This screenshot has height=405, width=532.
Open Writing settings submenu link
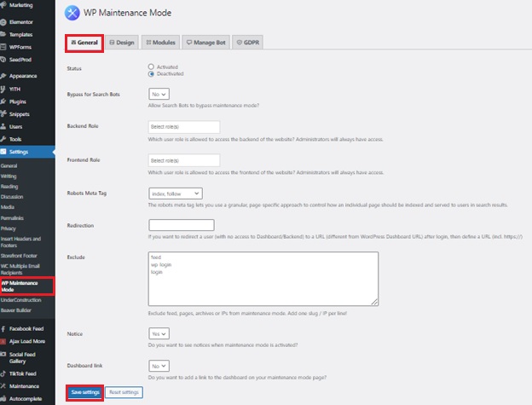coord(9,176)
